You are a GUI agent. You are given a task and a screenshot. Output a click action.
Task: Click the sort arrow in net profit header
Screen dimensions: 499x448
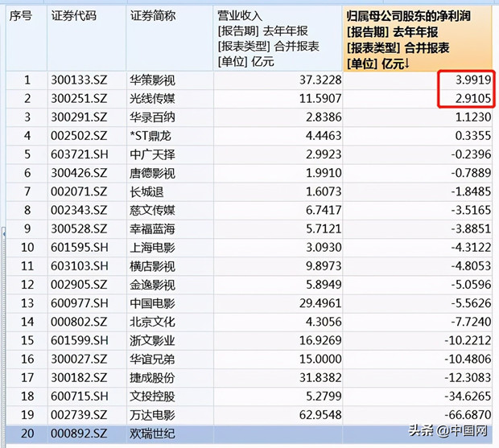pos(406,64)
